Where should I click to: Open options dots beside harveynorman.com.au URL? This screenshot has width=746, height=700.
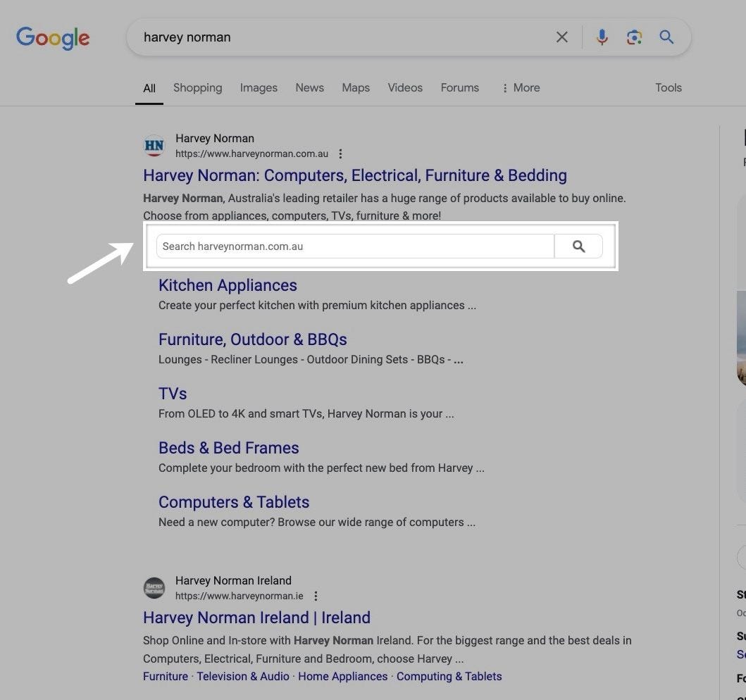tap(340, 154)
